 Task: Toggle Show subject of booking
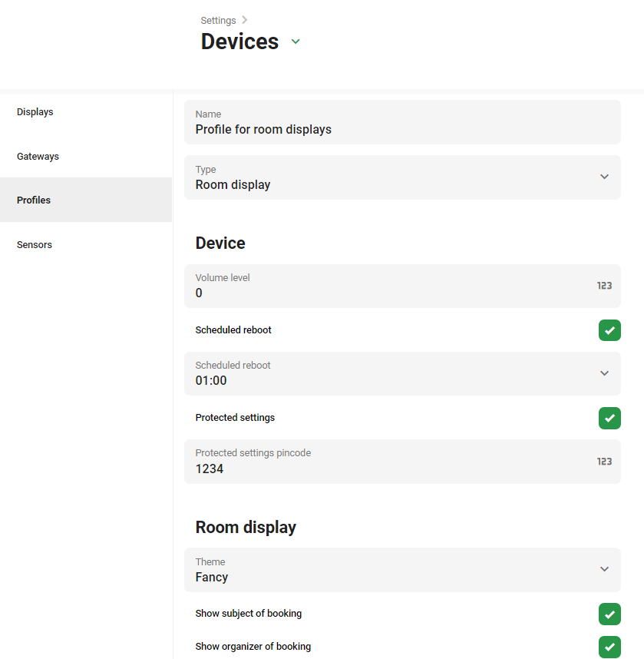pyautogui.click(x=609, y=614)
